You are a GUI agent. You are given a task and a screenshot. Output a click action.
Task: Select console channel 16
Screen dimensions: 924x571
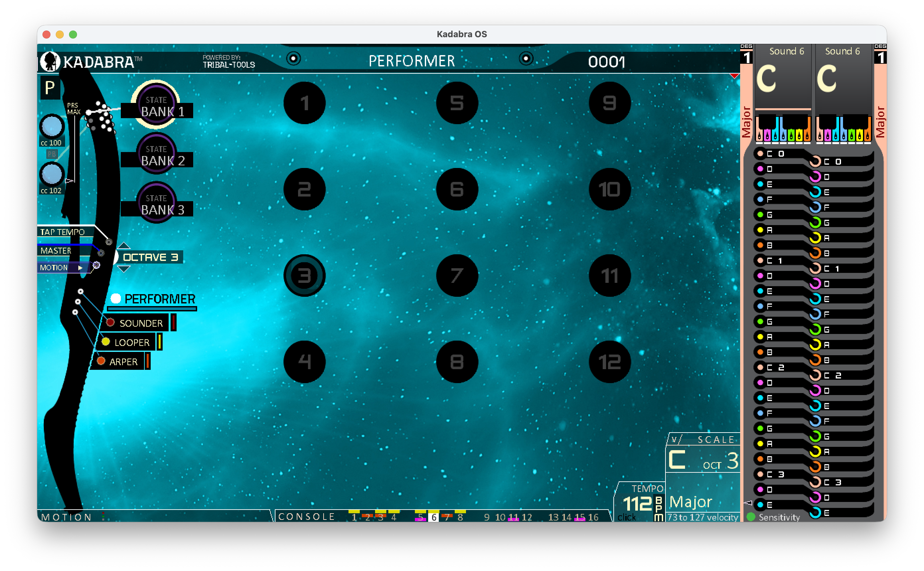(x=593, y=517)
